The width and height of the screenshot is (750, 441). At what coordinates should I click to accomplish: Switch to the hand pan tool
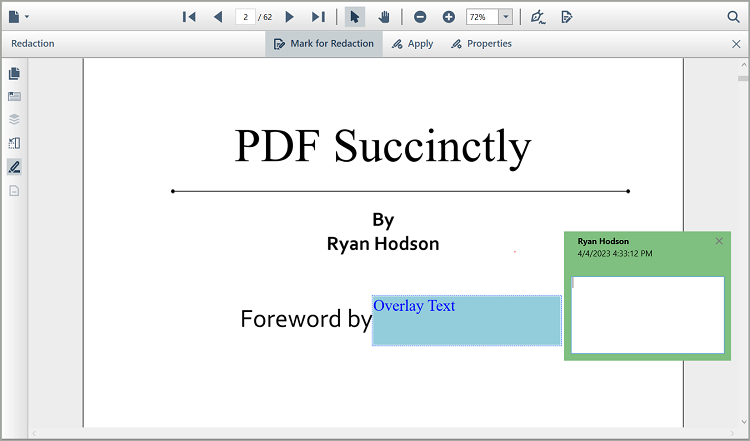click(384, 17)
